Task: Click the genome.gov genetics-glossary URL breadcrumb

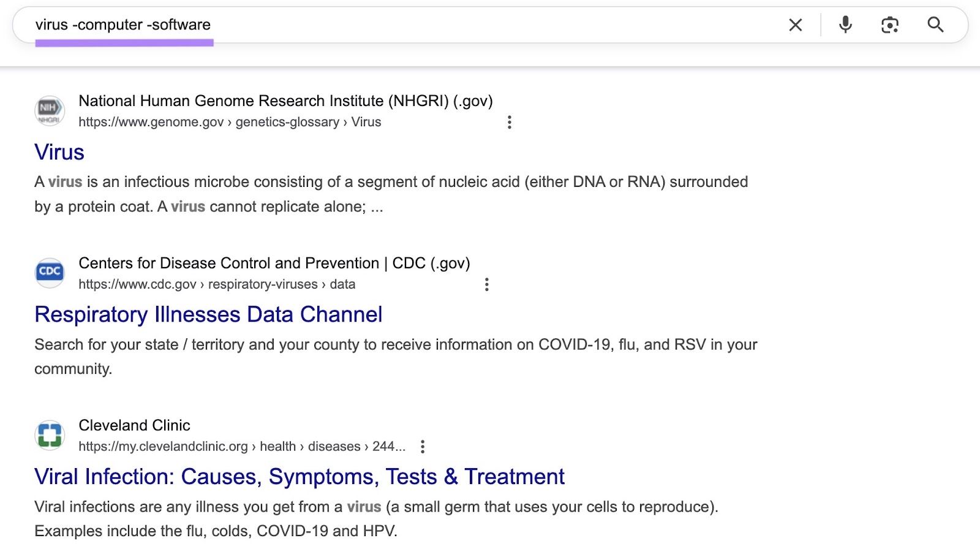Action: point(230,122)
